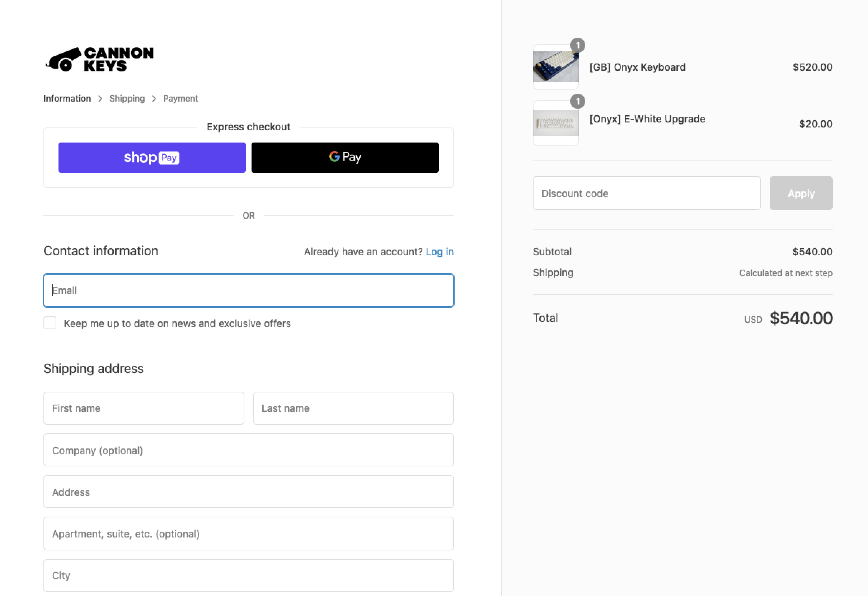Click the Cannon Keys logo
868x596 pixels.
[99, 59]
